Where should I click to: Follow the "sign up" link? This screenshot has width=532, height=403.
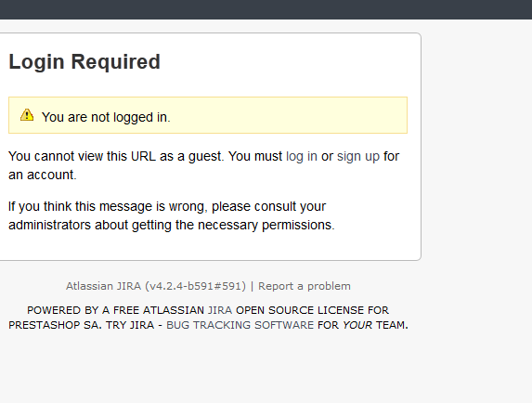(x=358, y=156)
